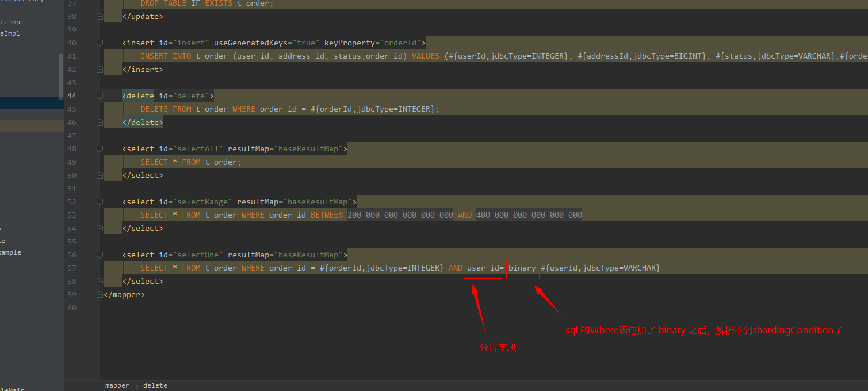
Task: Collapse the selectAll select block
Action: 99,149
